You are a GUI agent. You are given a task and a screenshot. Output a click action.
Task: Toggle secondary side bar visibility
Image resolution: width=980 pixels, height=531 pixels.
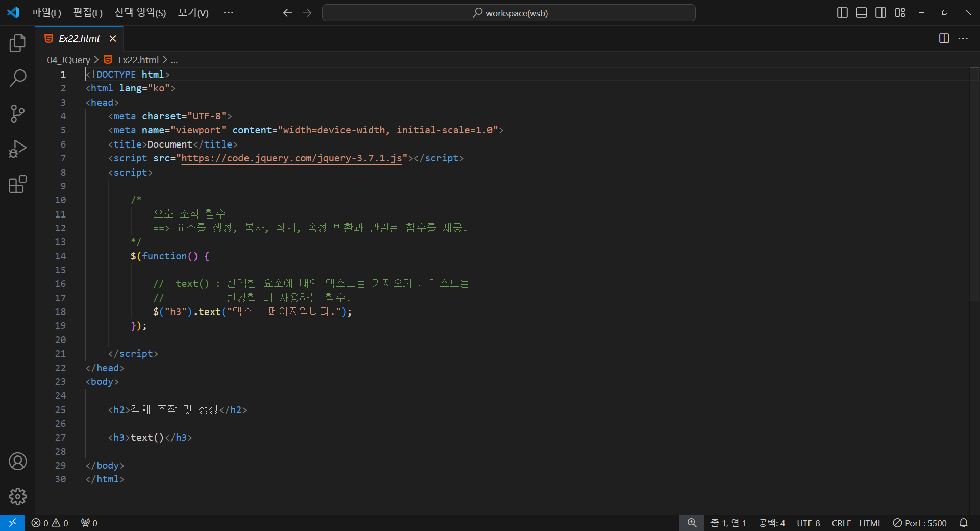880,13
